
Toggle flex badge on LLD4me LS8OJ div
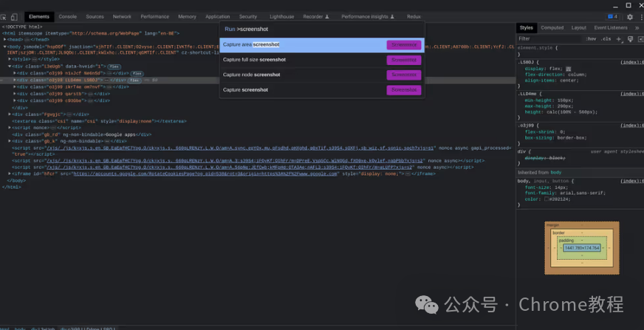[x=134, y=80]
